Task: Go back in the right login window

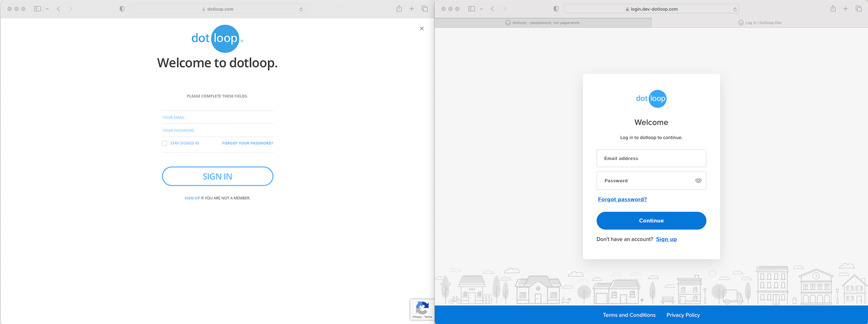Action: tap(492, 9)
